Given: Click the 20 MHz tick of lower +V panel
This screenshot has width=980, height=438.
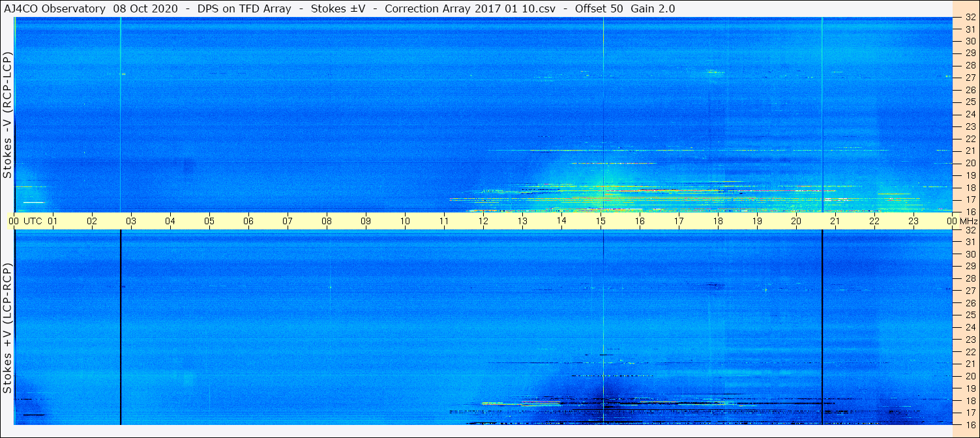Looking at the screenshot, I should click(x=970, y=376).
